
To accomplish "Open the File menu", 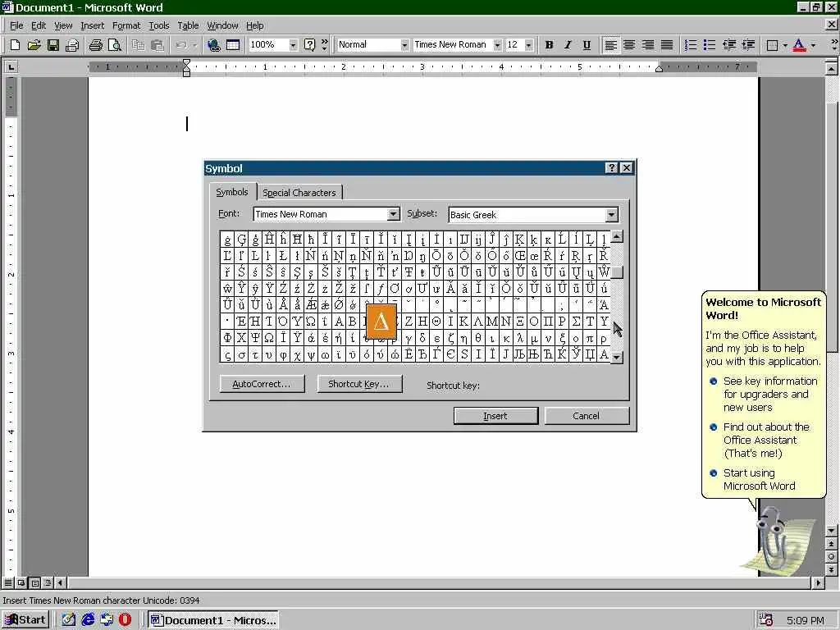I will point(16,25).
